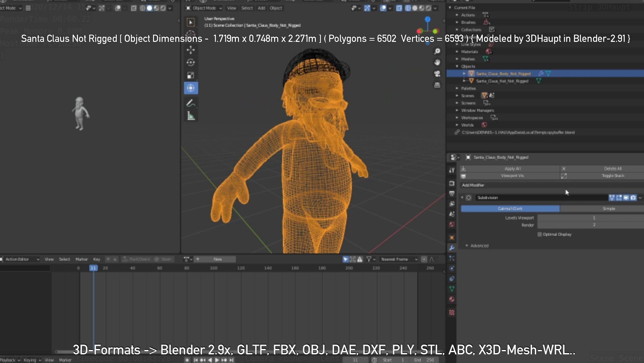This screenshot has width=644, height=363.
Task: Click Delete All modifiers button
Action: [x=602, y=169]
